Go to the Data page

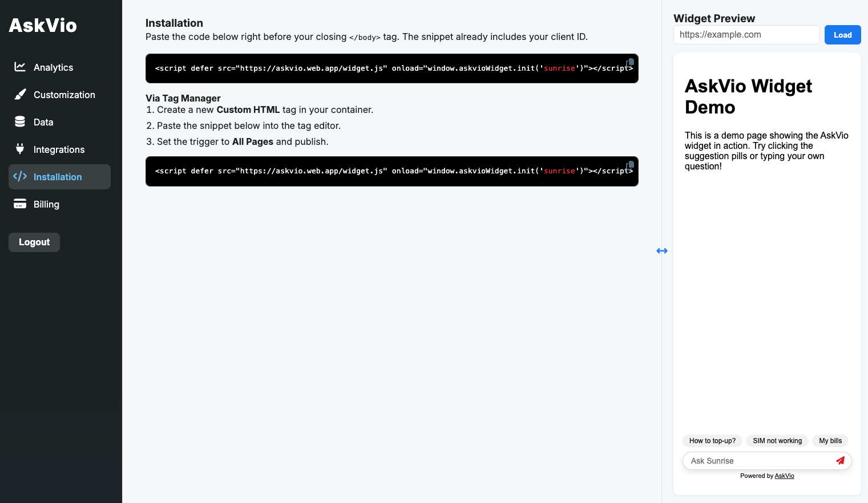tap(59, 122)
